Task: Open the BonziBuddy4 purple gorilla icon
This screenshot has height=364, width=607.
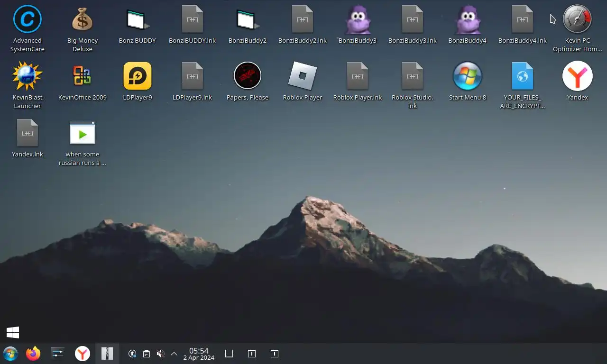Action: (x=468, y=20)
